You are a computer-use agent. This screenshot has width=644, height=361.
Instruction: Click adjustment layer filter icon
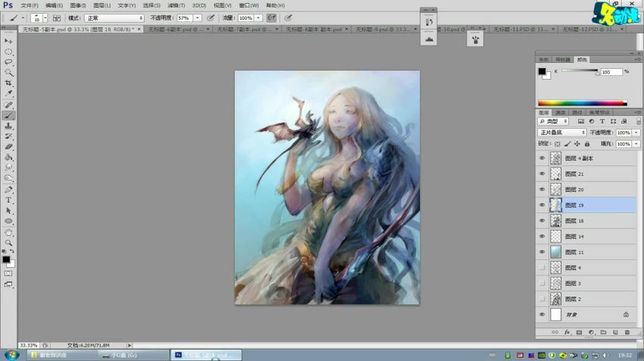pos(592,121)
